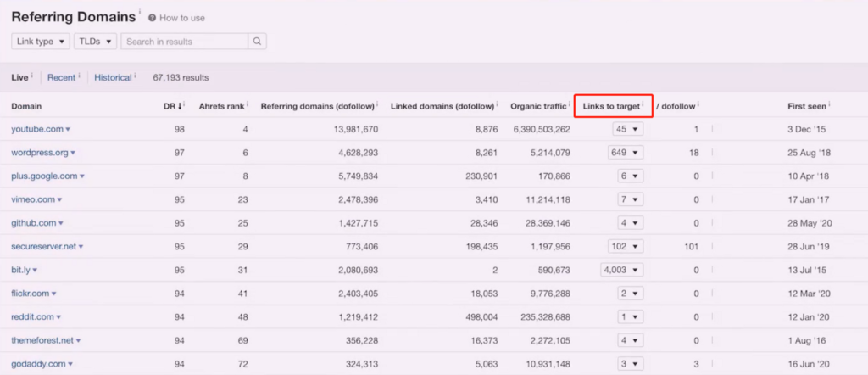The width and height of the screenshot is (868, 375).
Task: Switch to the Live tab
Action: point(19,77)
